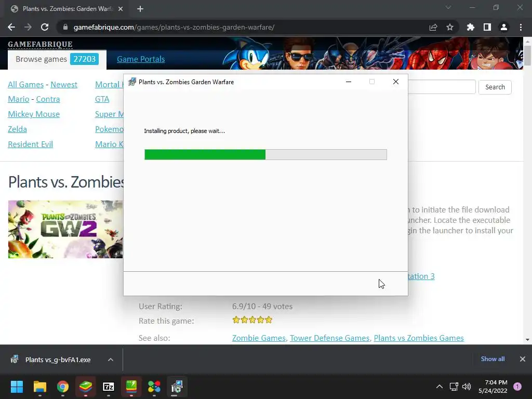Open the Game Portals tab
The width and height of the screenshot is (532, 399).
(x=141, y=59)
